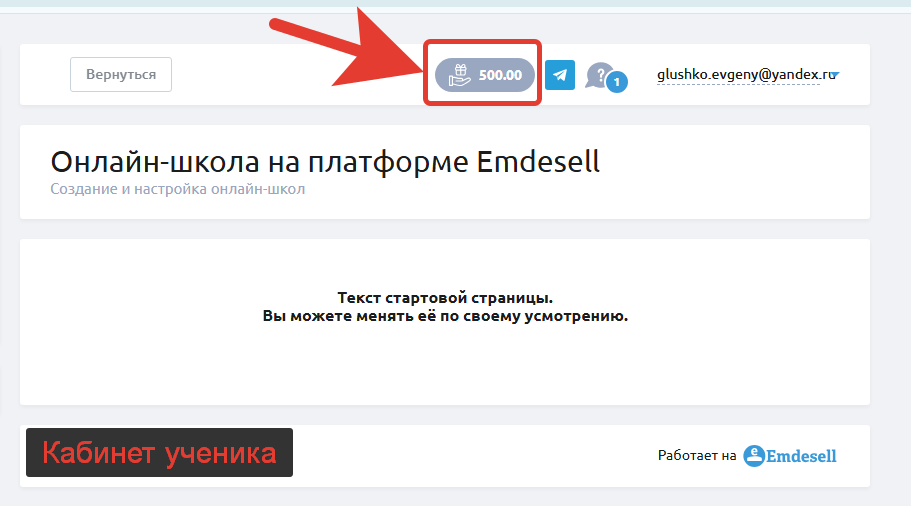Image resolution: width=911 pixels, height=506 pixels.
Task: Click empty space in the start page panel
Action: pos(445,366)
